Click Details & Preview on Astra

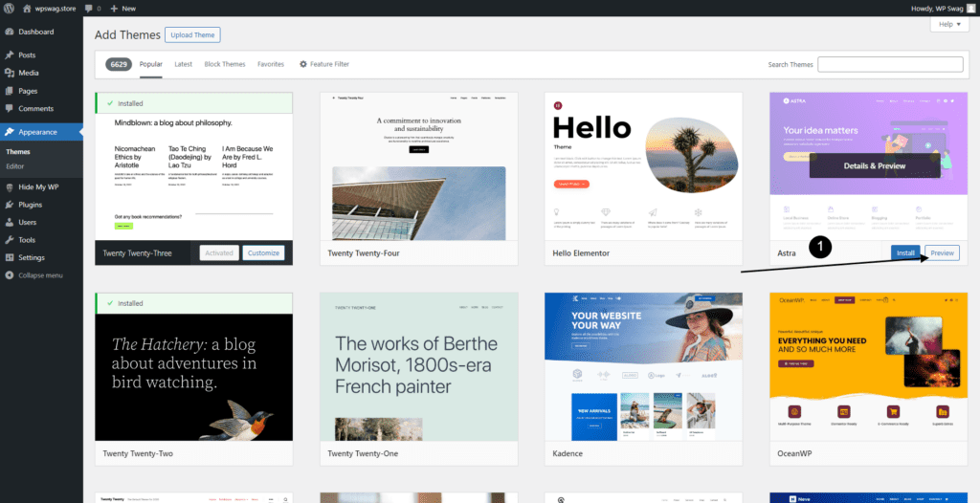click(x=875, y=165)
